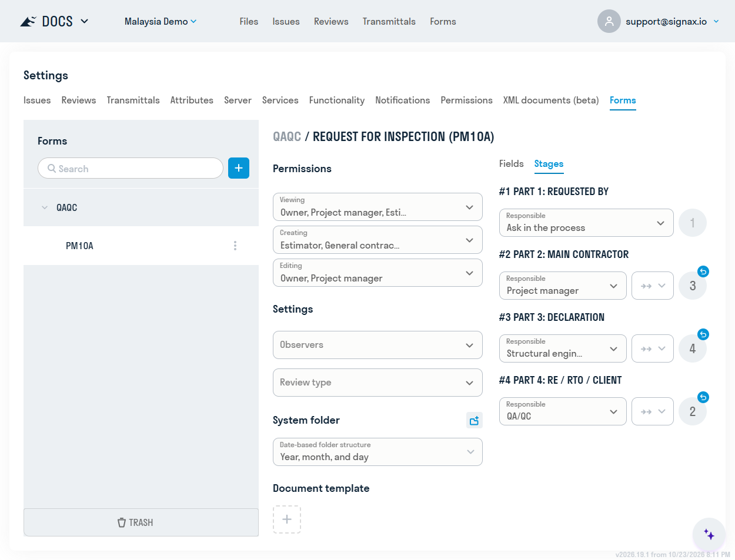Viewport: 735px width, 560px height.
Task: Reset order for Part 2 Main Contractor stage
Action: (x=703, y=271)
